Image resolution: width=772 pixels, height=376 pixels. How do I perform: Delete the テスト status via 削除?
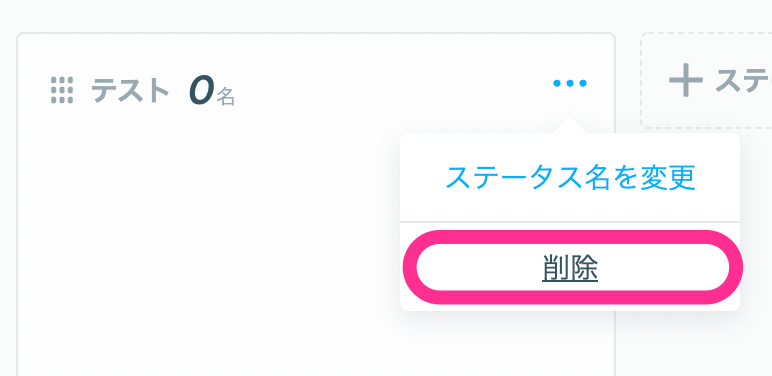click(570, 268)
